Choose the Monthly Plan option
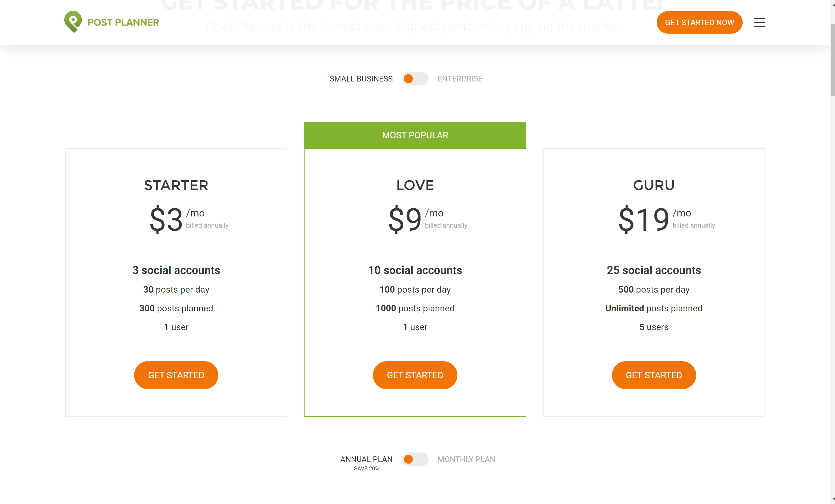The height and width of the screenshot is (504, 835). [x=466, y=459]
